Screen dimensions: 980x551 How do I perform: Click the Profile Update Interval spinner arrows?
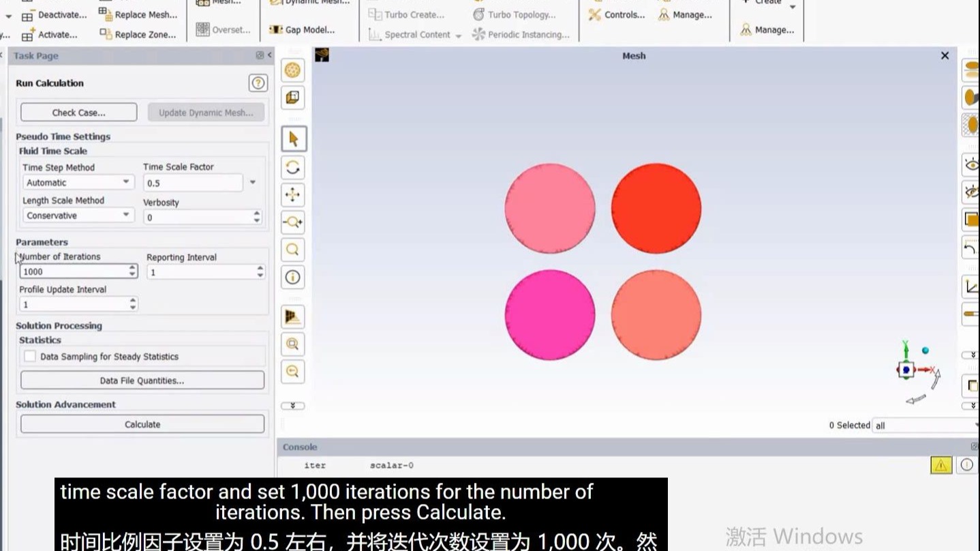tap(133, 304)
